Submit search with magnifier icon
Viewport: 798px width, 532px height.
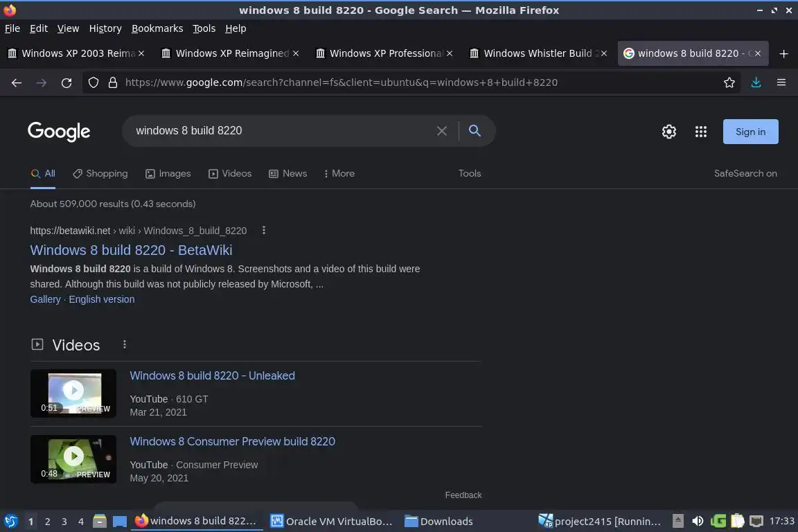point(475,131)
